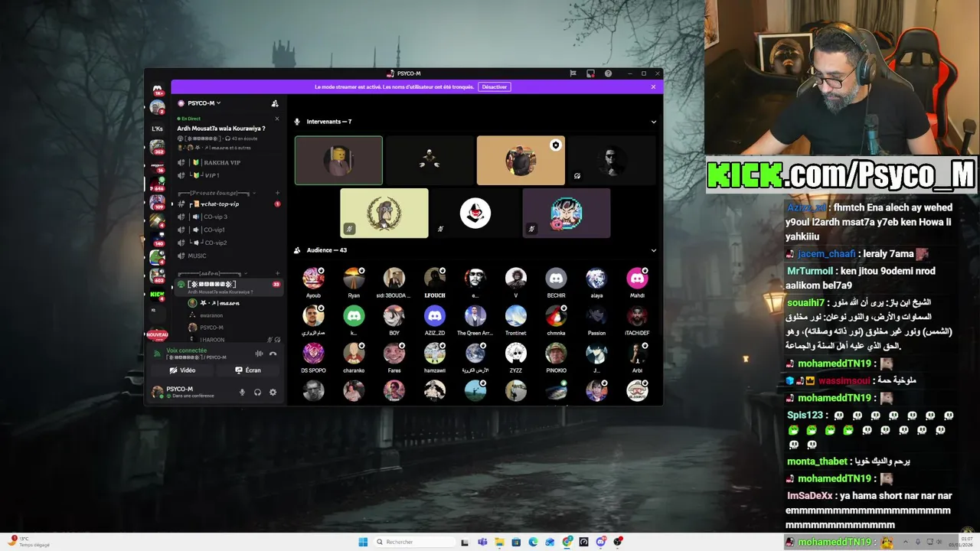This screenshot has width=980, height=551.
Task: Open the weather widget in the taskbar
Action: [29, 542]
